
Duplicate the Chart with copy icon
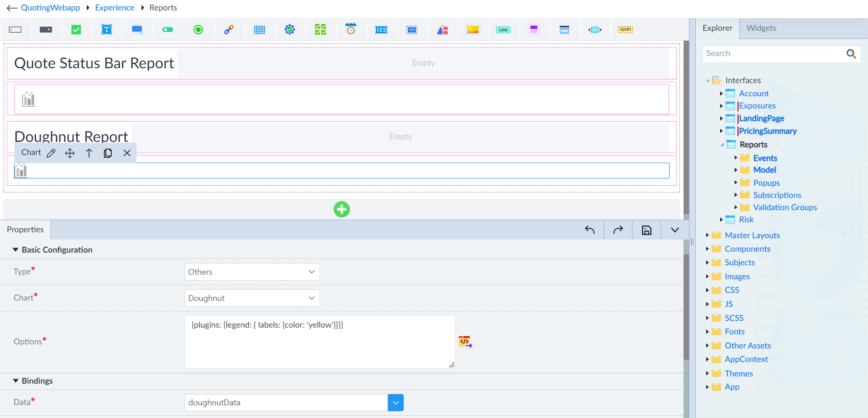pos(108,153)
